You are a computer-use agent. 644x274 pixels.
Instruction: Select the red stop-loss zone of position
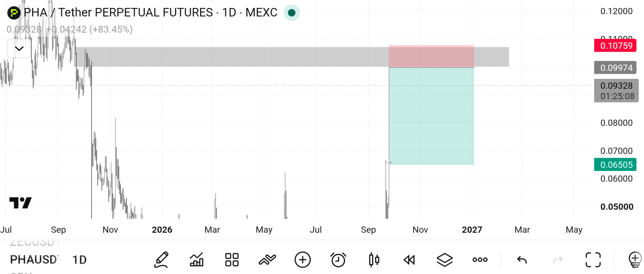[431, 56]
